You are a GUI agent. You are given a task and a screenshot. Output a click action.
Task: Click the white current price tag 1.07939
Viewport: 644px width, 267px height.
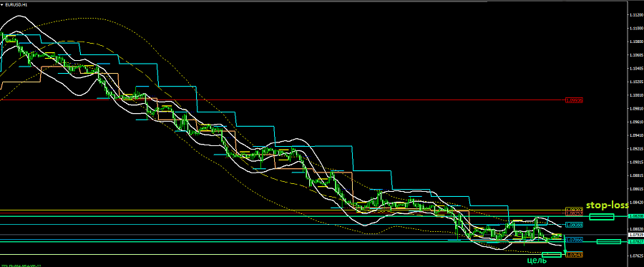click(635, 235)
